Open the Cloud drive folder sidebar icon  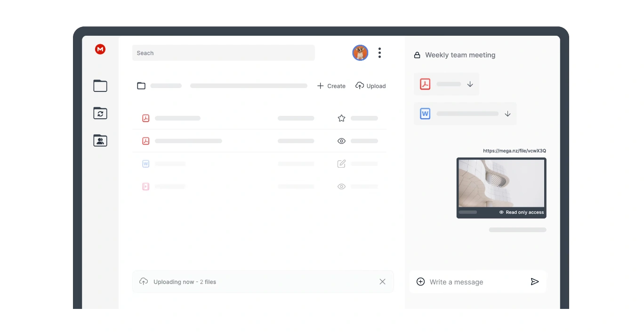pos(100,86)
